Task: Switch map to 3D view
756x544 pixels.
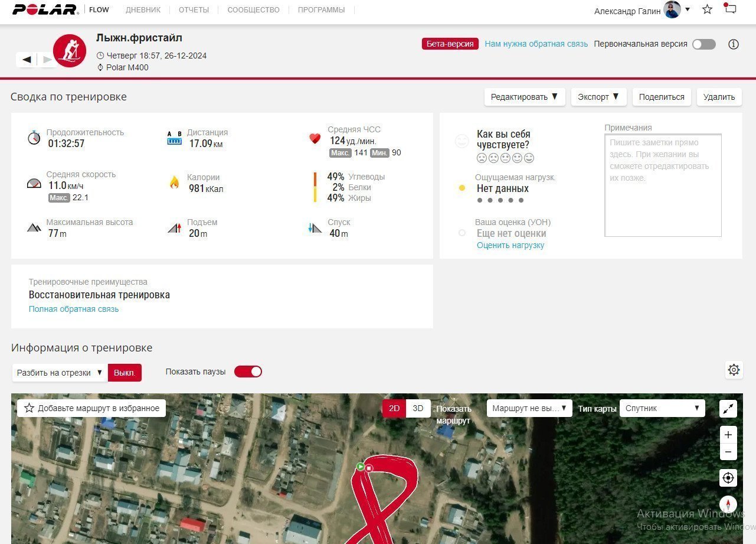Action: [418, 408]
